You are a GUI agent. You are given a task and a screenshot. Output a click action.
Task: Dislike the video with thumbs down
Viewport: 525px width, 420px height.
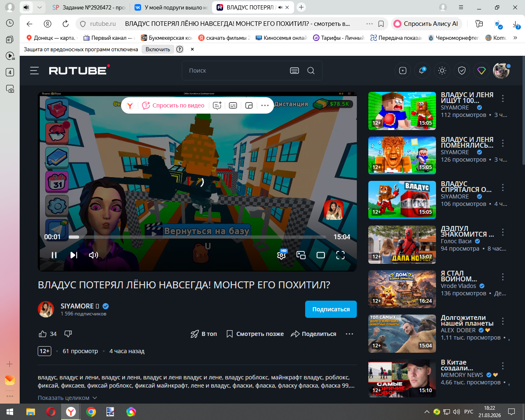point(68,334)
